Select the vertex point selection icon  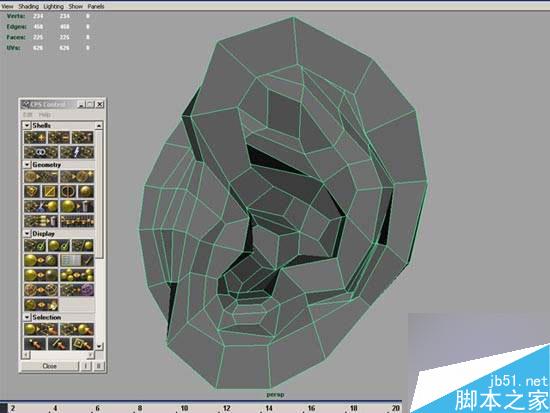coord(35,344)
